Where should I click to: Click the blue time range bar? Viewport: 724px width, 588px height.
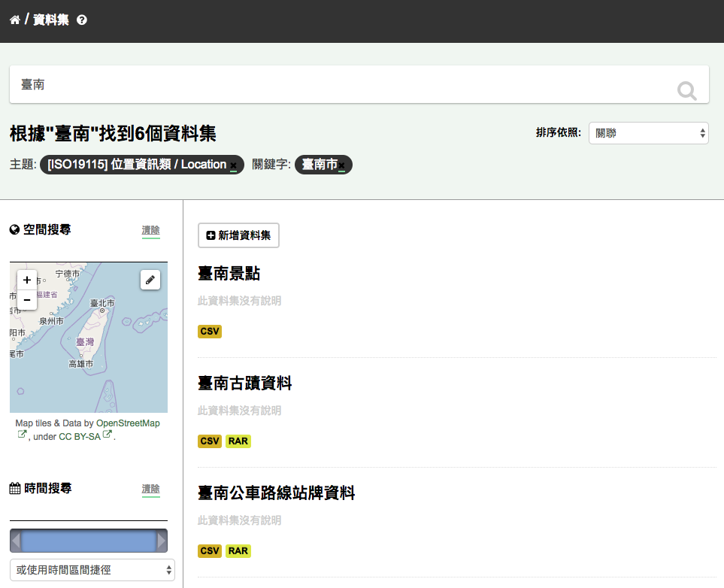pos(89,541)
